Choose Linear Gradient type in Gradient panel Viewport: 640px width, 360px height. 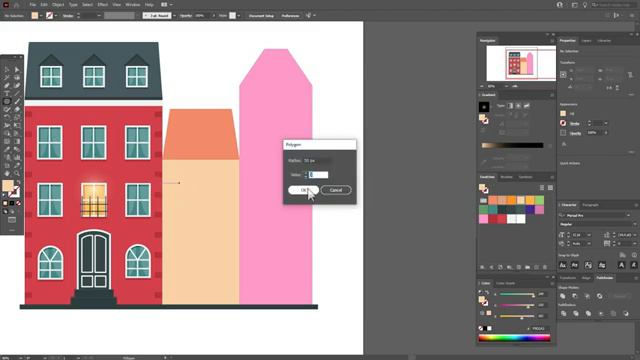510,106
